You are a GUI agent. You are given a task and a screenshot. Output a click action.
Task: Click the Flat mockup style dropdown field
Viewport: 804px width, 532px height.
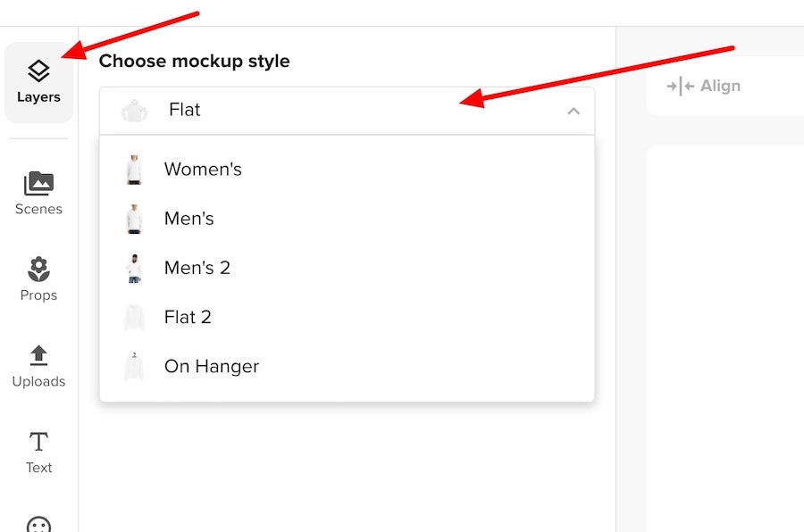pos(348,111)
